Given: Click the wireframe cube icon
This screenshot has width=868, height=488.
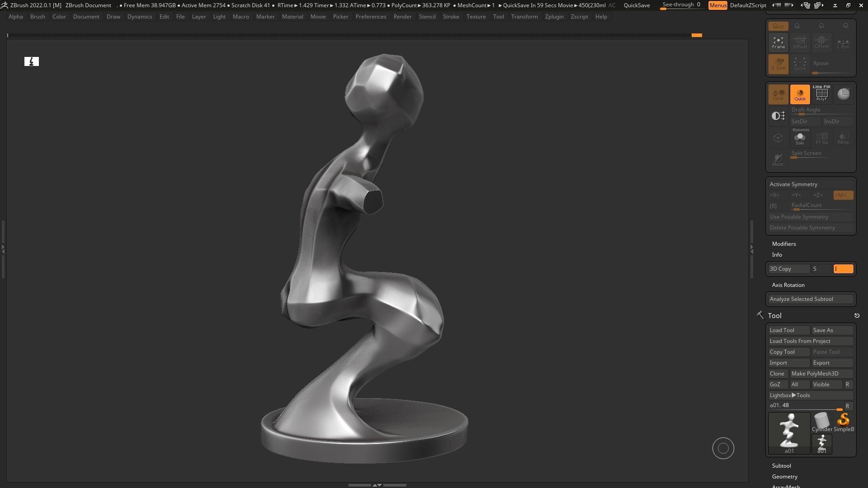Looking at the screenshot, I should coord(778,138).
